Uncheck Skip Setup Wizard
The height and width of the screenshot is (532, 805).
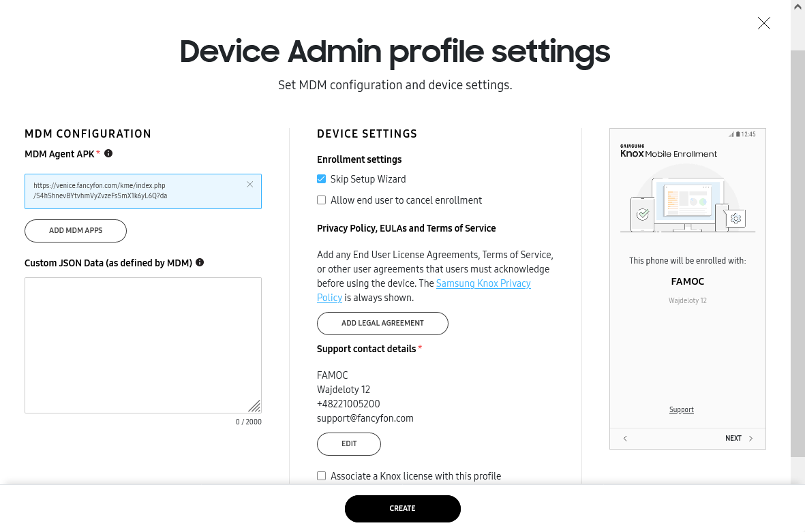coord(321,179)
